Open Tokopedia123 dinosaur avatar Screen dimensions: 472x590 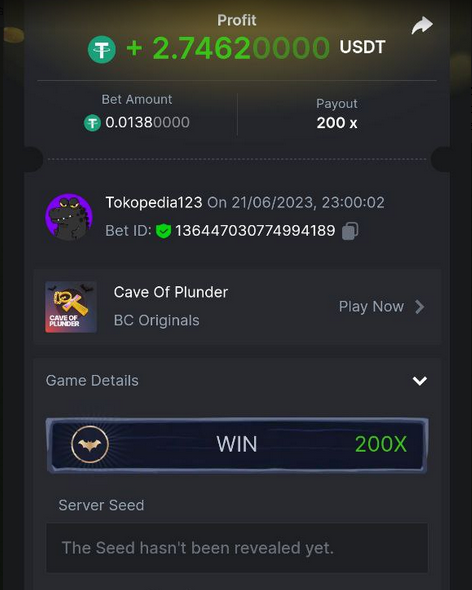[x=69, y=217]
